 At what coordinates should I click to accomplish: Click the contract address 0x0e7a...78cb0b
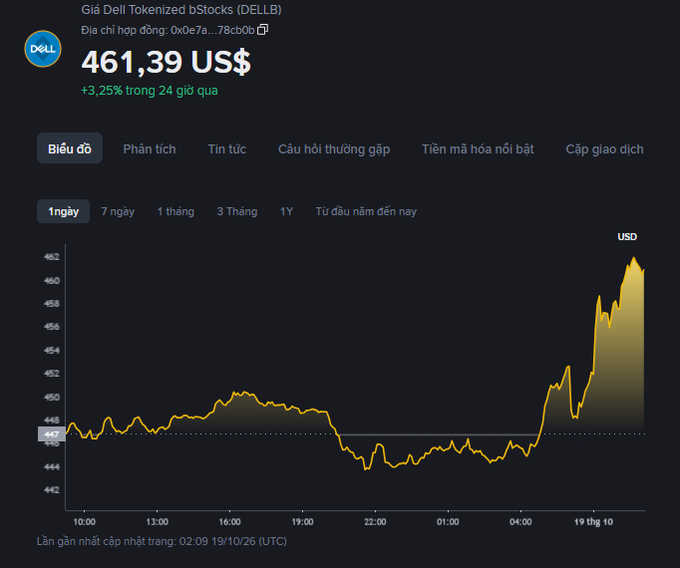tap(212, 30)
